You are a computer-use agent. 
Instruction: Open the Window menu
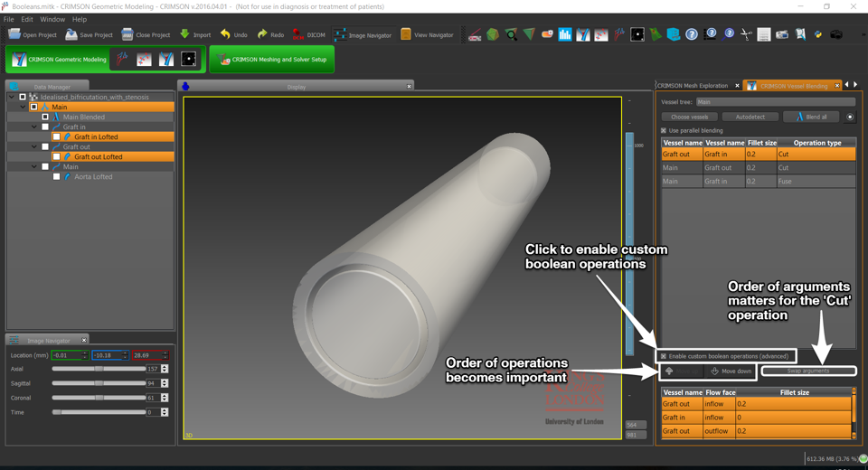click(x=52, y=19)
